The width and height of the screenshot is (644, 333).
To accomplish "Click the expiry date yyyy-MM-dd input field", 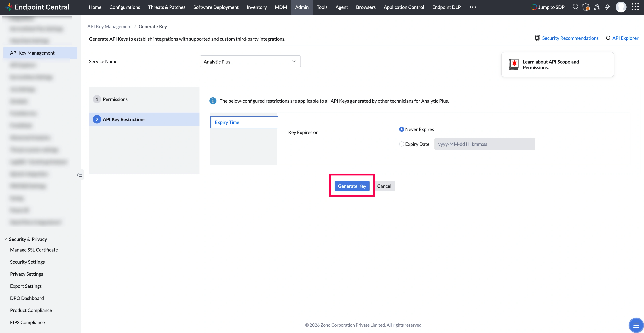I will point(485,144).
